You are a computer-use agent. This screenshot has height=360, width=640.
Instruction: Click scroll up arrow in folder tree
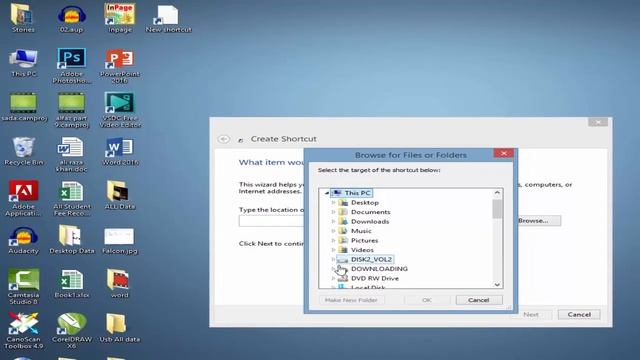pos(497,193)
